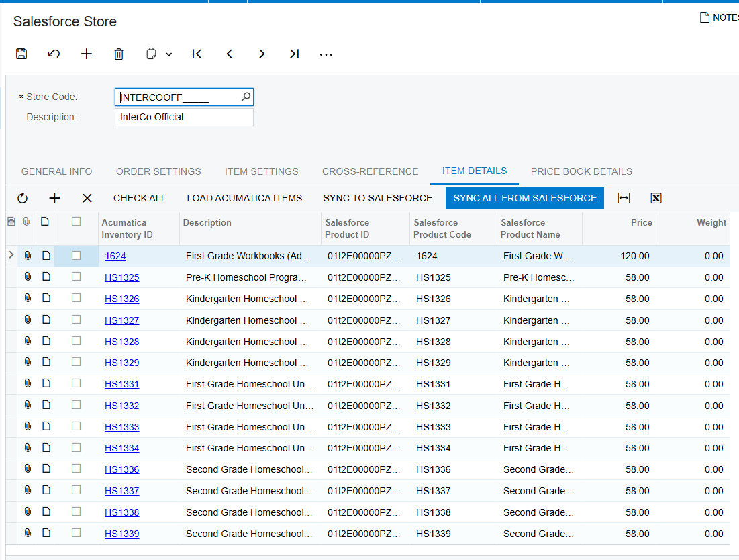Click Sync All From Salesforce
Image resolution: width=739 pixels, height=560 pixels.
[x=525, y=199]
